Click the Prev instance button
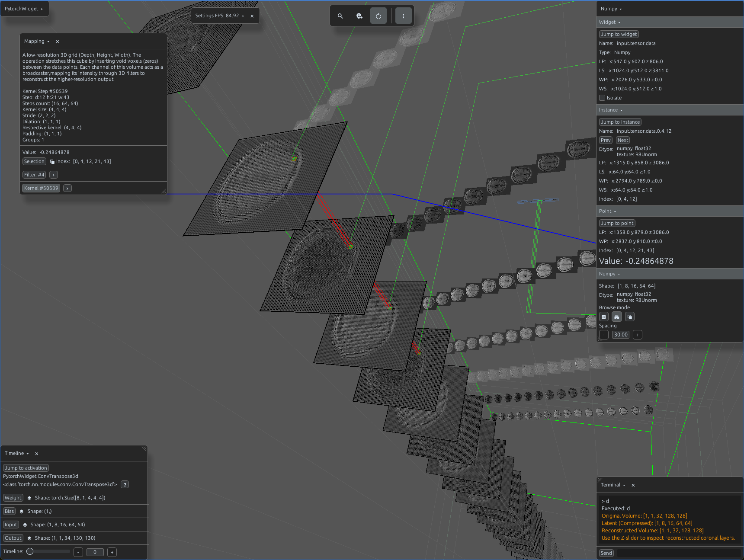Screen dimensions: 744x560 click(606, 140)
